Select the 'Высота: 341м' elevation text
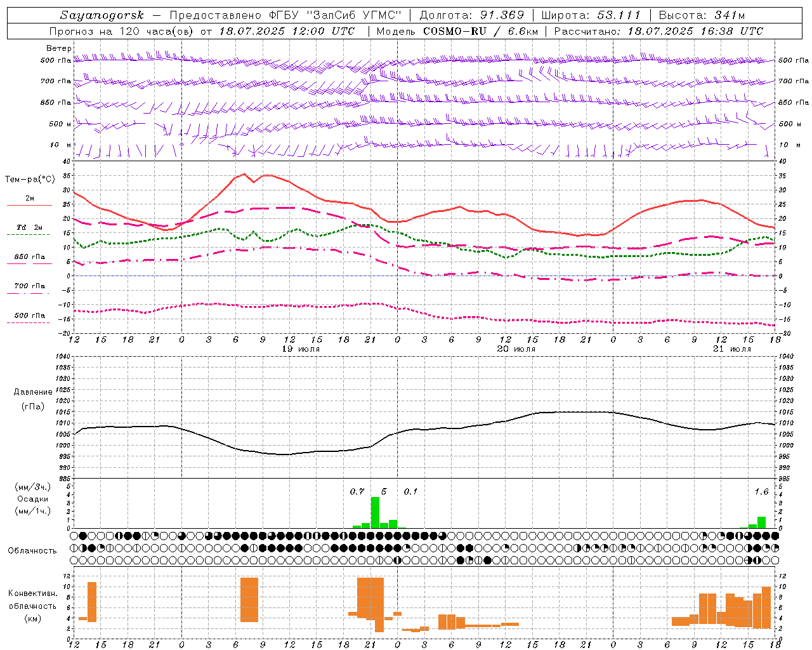812x650 pixels. click(x=702, y=15)
